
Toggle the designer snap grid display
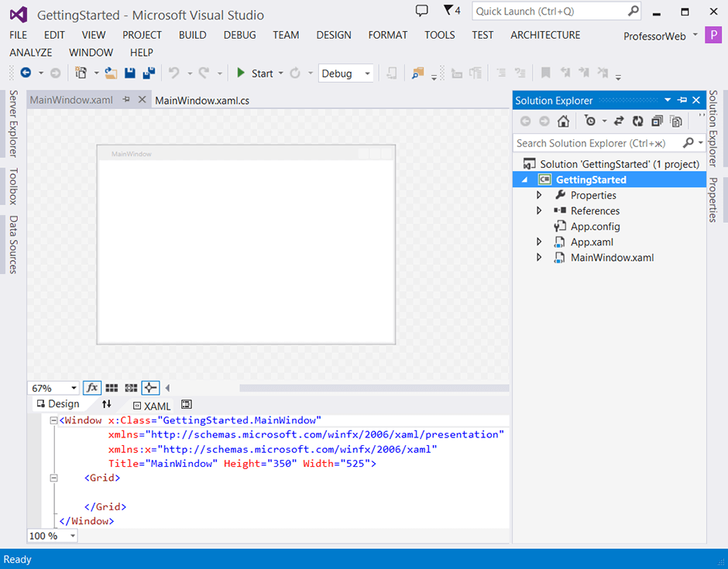[112, 388]
